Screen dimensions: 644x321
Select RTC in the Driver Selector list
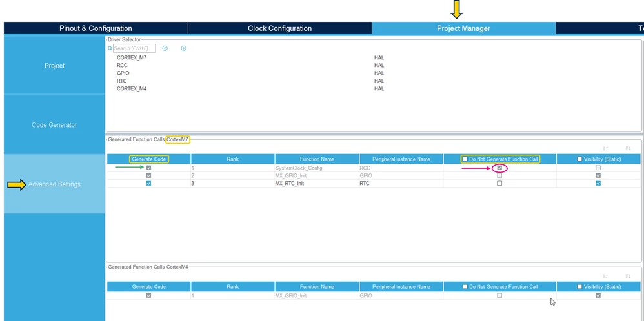click(121, 81)
